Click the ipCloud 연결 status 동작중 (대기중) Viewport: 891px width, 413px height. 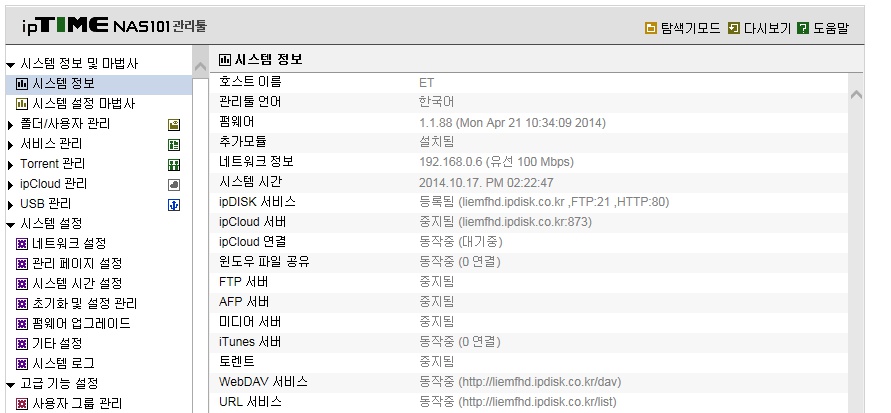pyautogui.click(x=461, y=241)
